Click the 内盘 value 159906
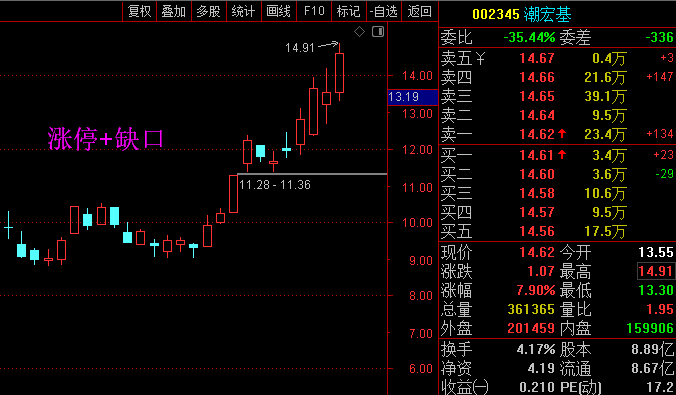This screenshot has width=676, height=395. tap(650, 328)
